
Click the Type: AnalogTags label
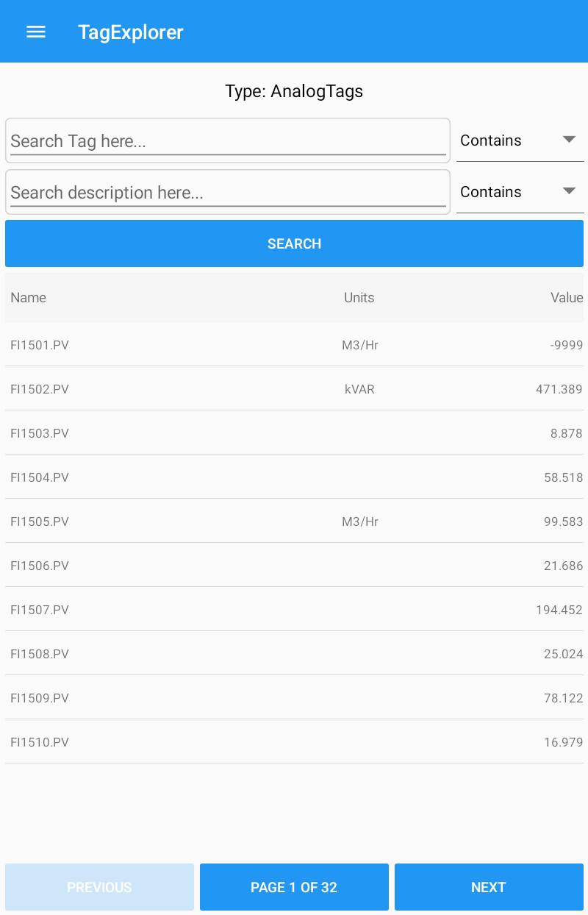(294, 91)
